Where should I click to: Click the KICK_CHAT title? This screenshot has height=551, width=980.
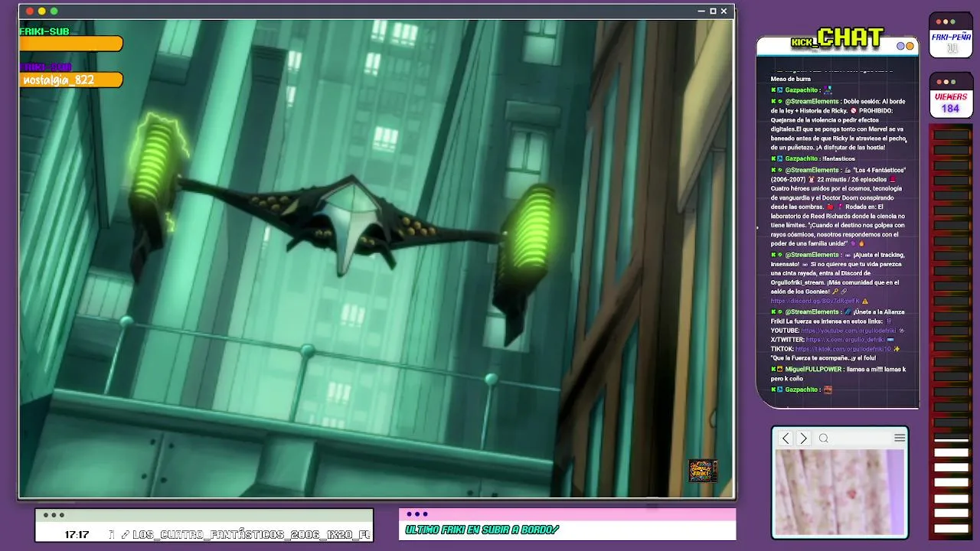[838, 37]
